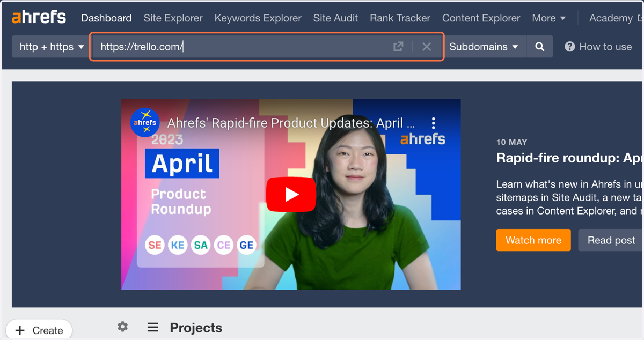Click the 10 MAY date label
644x340 pixels.
pyautogui.click(x=512, y=142)
